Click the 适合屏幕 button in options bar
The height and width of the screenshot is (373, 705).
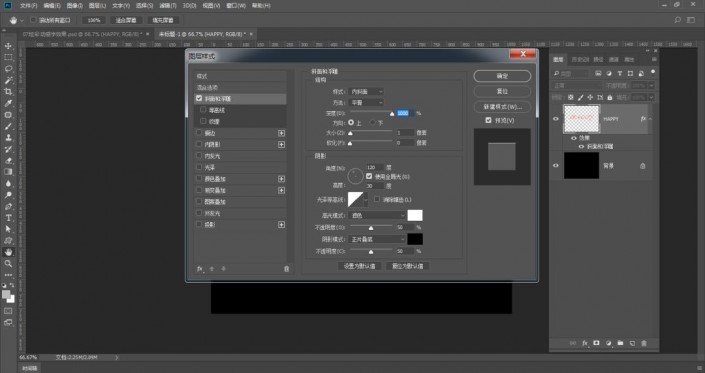(x=126, y=20)
